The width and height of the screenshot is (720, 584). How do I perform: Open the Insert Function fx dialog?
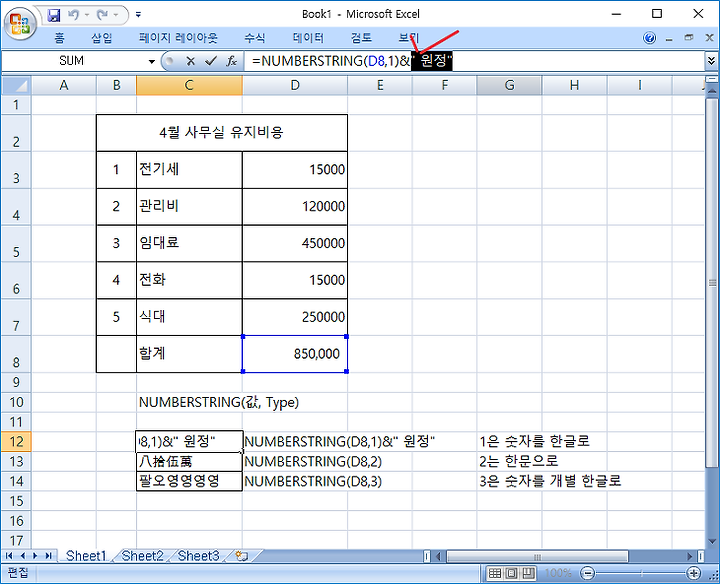pos(231,61)
